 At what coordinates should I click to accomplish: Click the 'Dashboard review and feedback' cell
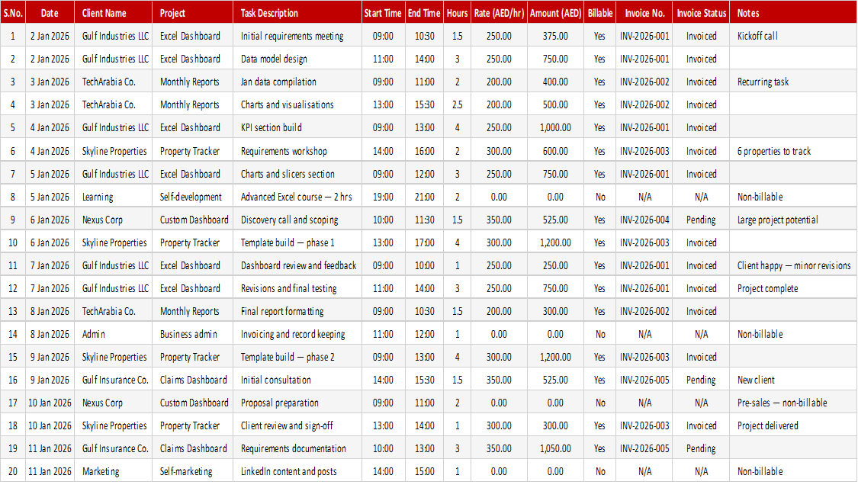[297, 265]
